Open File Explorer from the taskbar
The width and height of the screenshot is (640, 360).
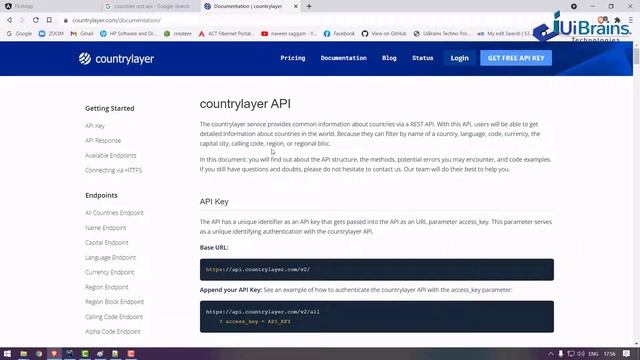coord(23,354)
